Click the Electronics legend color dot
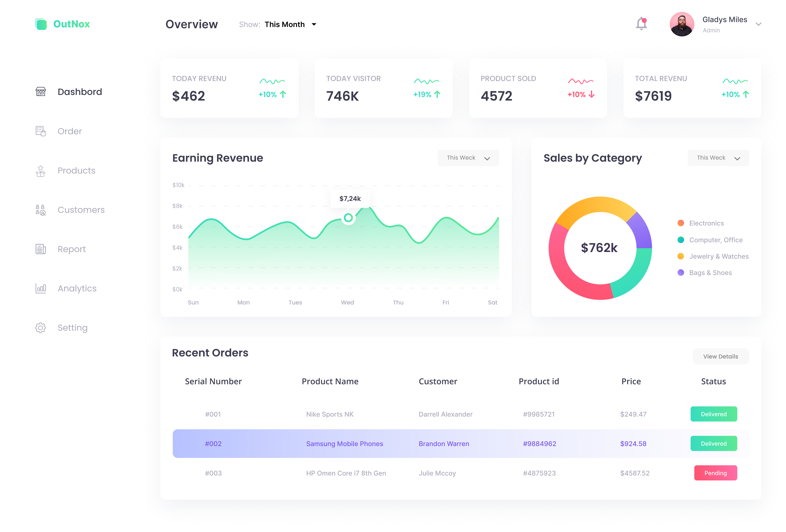Image resolution: width=786 pixels, height=532 pixels. point(680,223)
